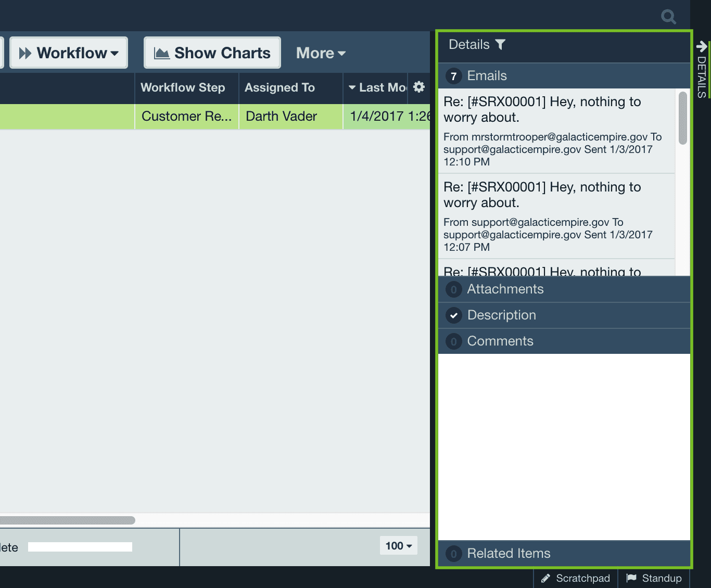Screen dimensions: 711x588
Task: Click the zero badge on Attachments
Action: (x=453, y=289)
